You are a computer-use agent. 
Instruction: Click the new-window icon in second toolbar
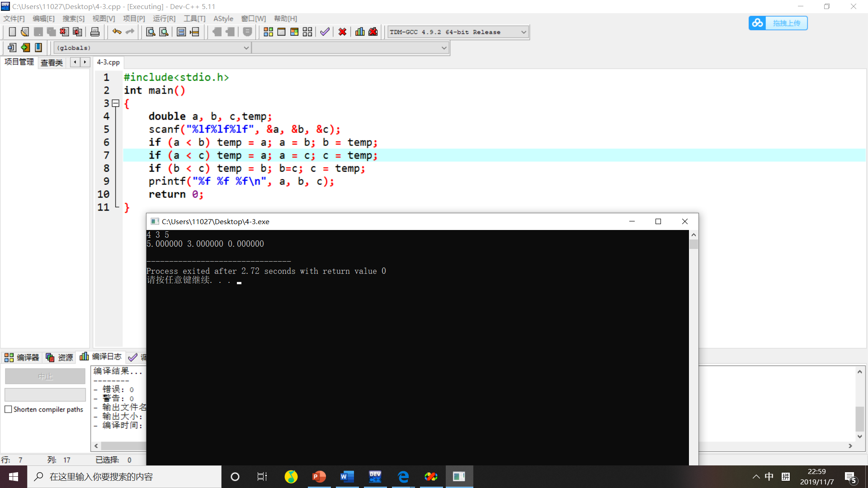click(x=12, y=47)
